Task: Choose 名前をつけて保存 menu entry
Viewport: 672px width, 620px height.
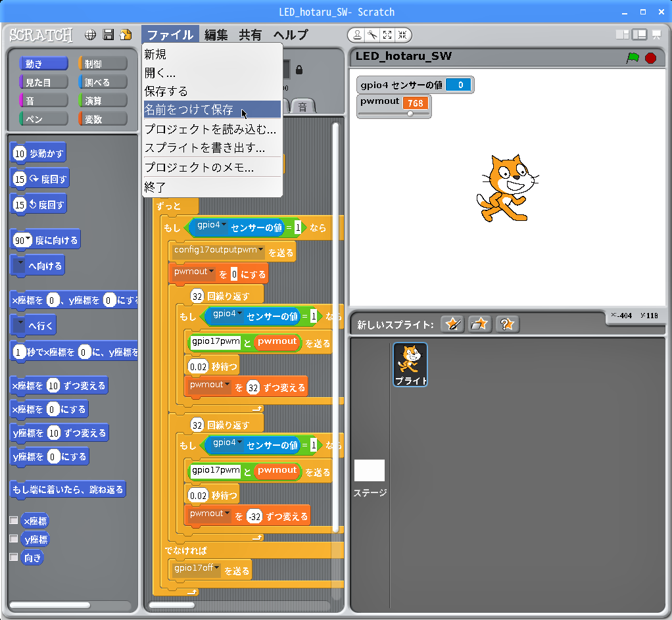Action: [212, 110]
